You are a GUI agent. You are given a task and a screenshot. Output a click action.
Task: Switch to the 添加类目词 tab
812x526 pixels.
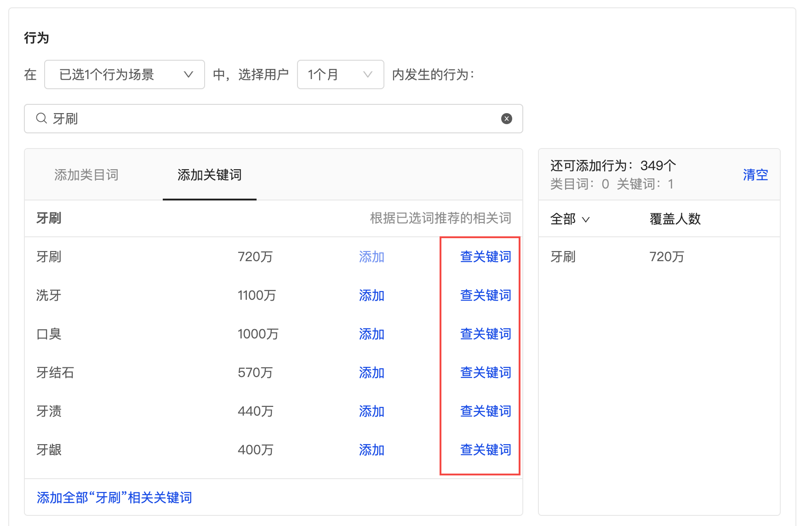point(86,175)
